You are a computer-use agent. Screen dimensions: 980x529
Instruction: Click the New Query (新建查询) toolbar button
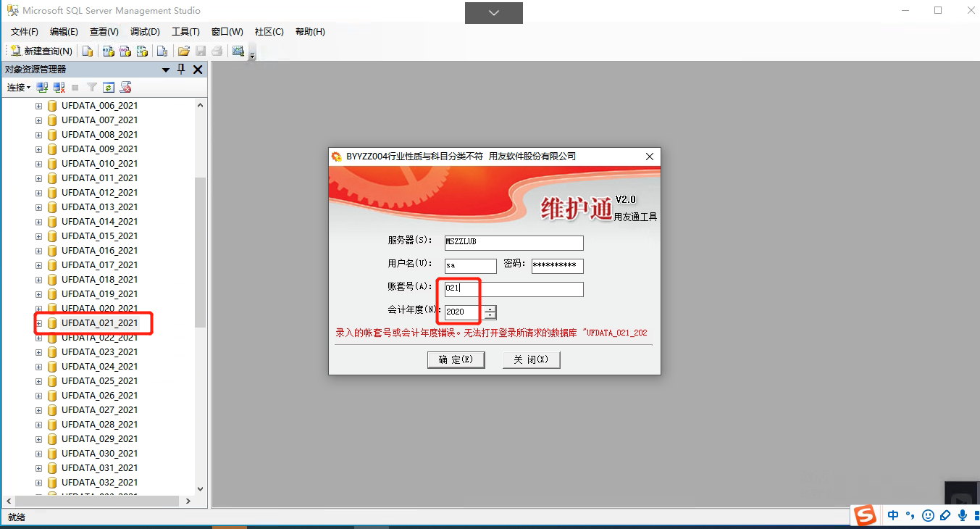click(x=41, y=51)
